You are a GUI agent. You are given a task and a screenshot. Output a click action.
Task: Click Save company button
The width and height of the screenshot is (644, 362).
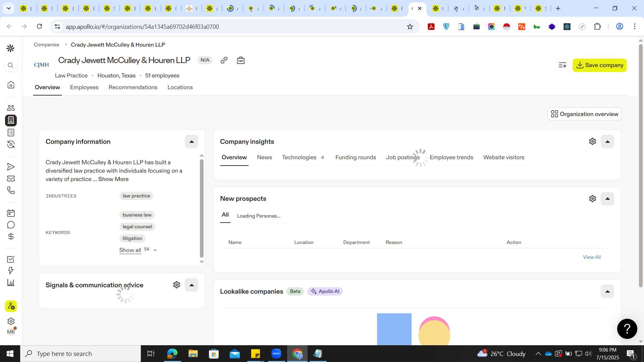(x=599, y=65)
